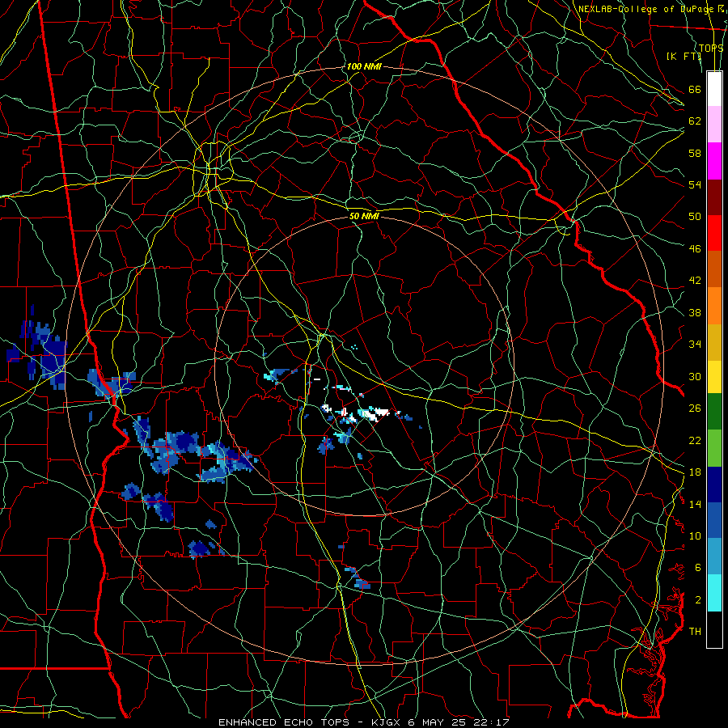This screenshot has width=728, height=728.
Task: Select the maroon band in the color scale
Action: click(x=714, y=197)
